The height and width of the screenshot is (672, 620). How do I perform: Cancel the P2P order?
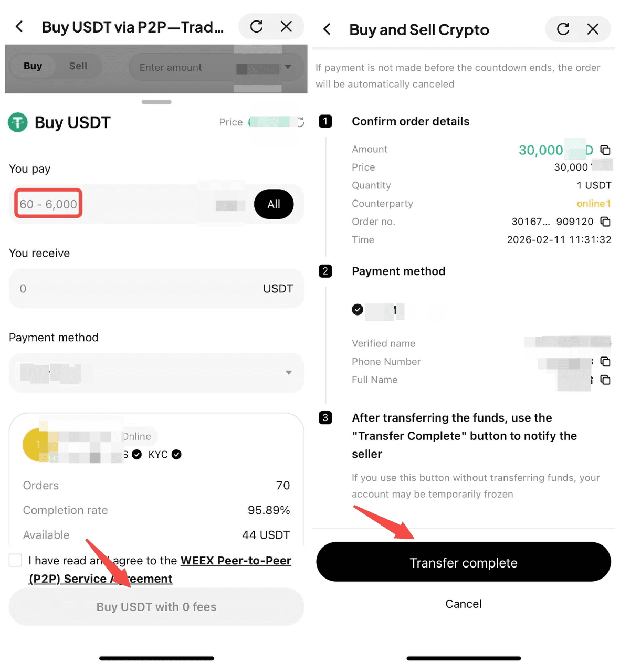(x=464, y=604)
